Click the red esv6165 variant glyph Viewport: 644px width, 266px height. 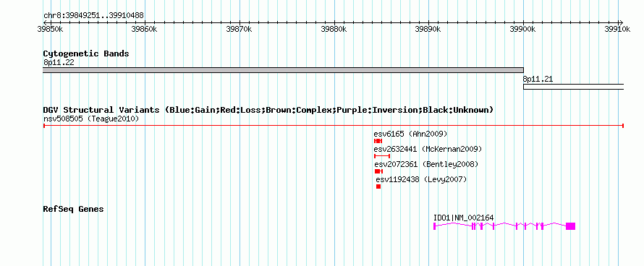(x=378, y=141)
